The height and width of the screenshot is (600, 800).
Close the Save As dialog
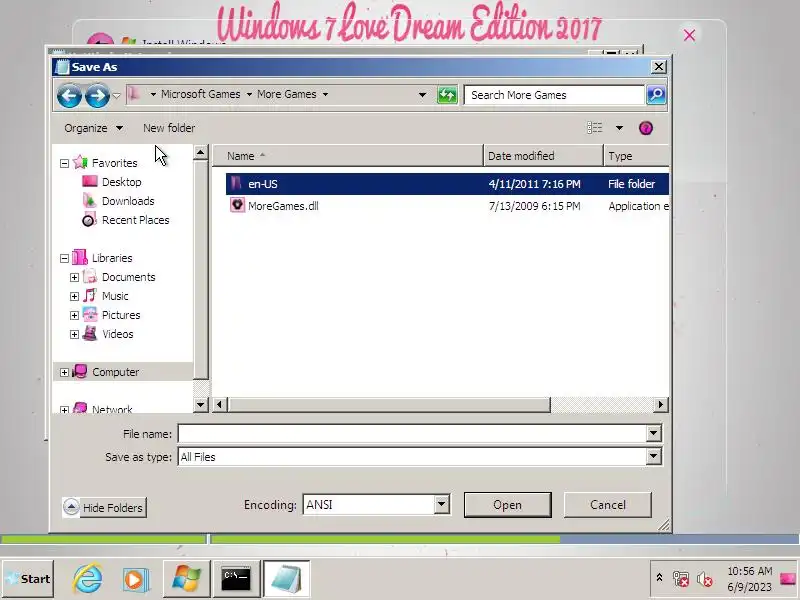(x=659, y=67)
